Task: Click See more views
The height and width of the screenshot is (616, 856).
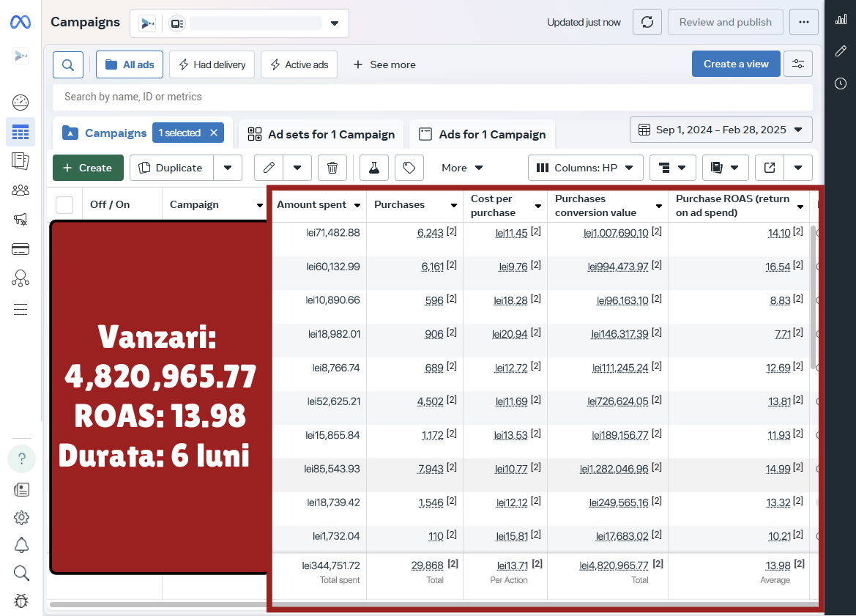Action: click(x=384, y=64)
